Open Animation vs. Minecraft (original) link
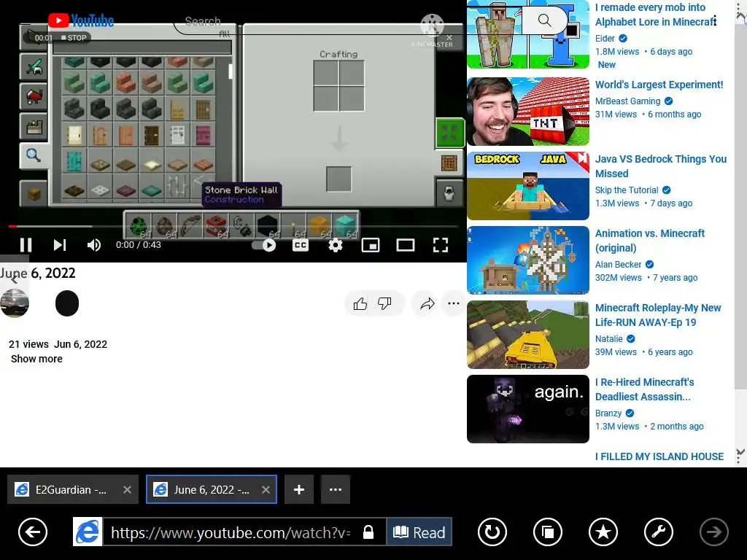This screenshot has width=747, height=560. pyautogui.click(x=649, y=241)
